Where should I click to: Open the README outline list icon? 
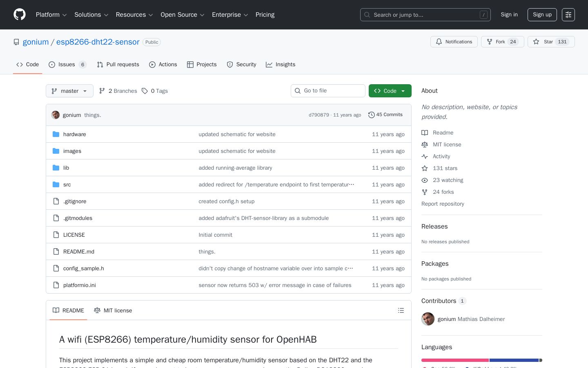(x=401, y=310)
